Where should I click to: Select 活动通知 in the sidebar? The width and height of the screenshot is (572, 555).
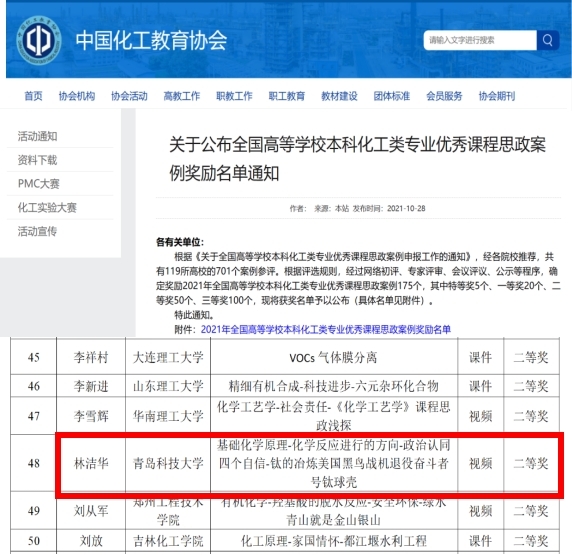38,136
